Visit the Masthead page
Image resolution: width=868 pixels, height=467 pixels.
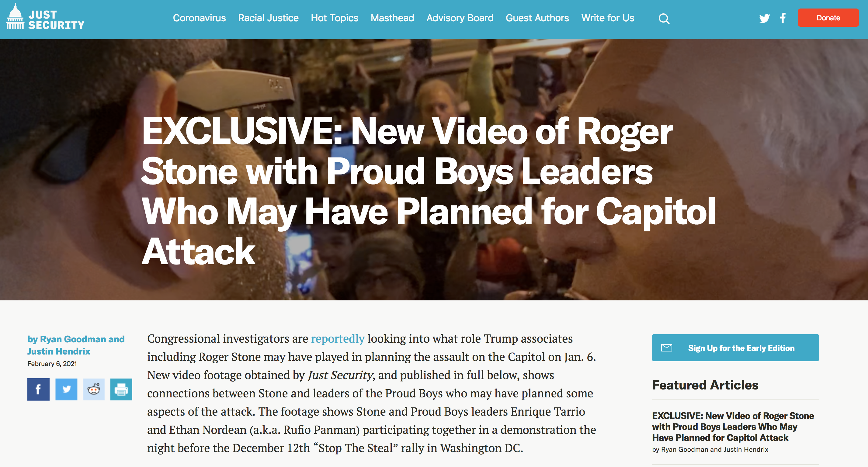[392, 18]
